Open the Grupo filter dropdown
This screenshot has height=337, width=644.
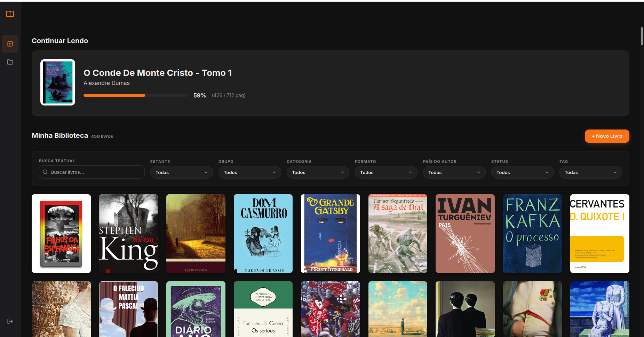tap(249, 172)
